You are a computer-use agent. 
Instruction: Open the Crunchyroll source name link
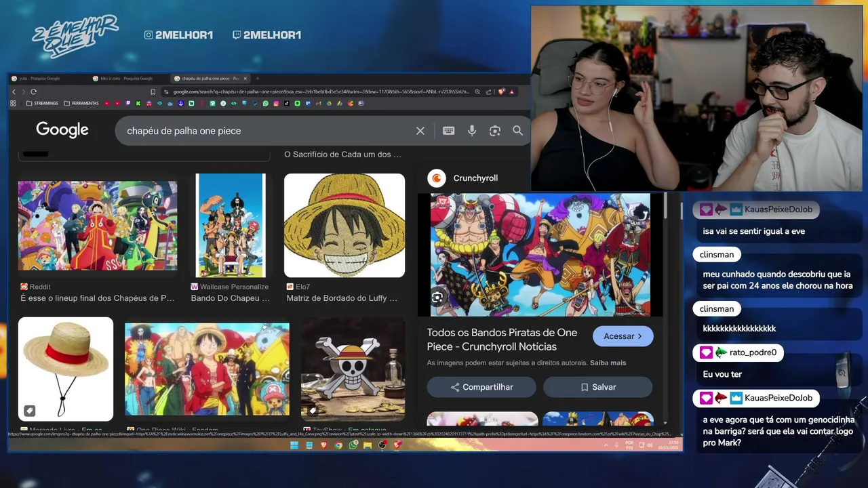pyautogui.click(x=475, y=178)
